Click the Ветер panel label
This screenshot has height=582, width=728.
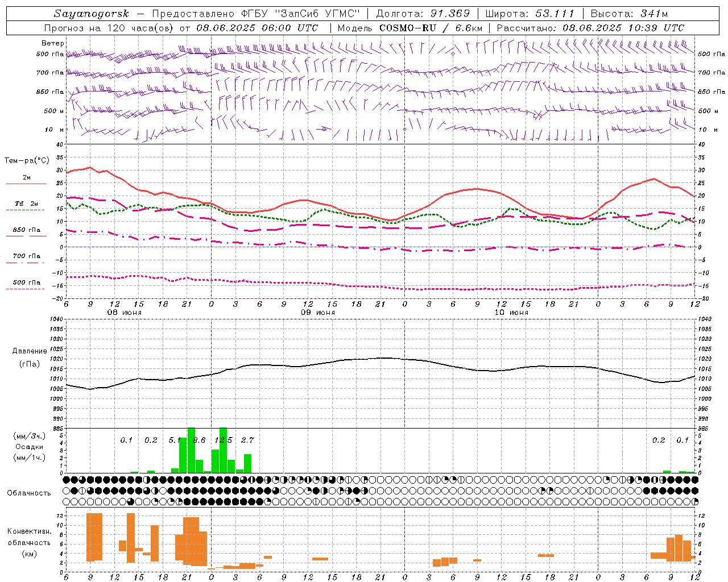tap(52, 43)
